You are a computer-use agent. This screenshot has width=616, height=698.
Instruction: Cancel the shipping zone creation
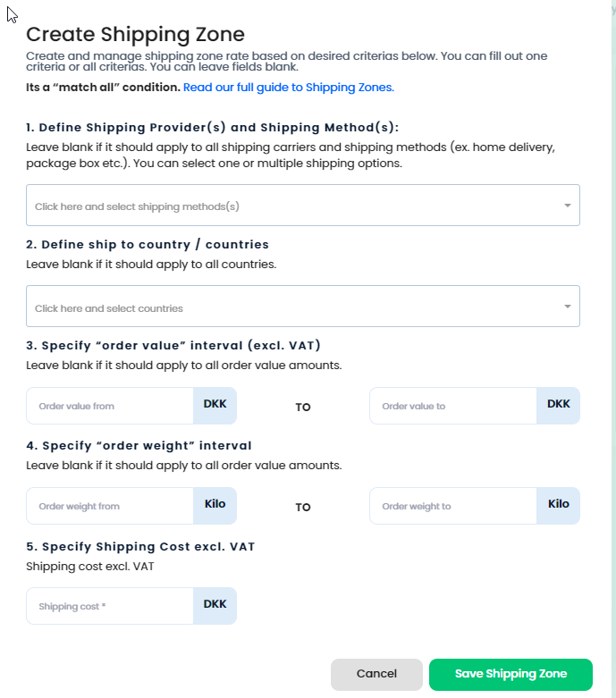tap(376, 675)
